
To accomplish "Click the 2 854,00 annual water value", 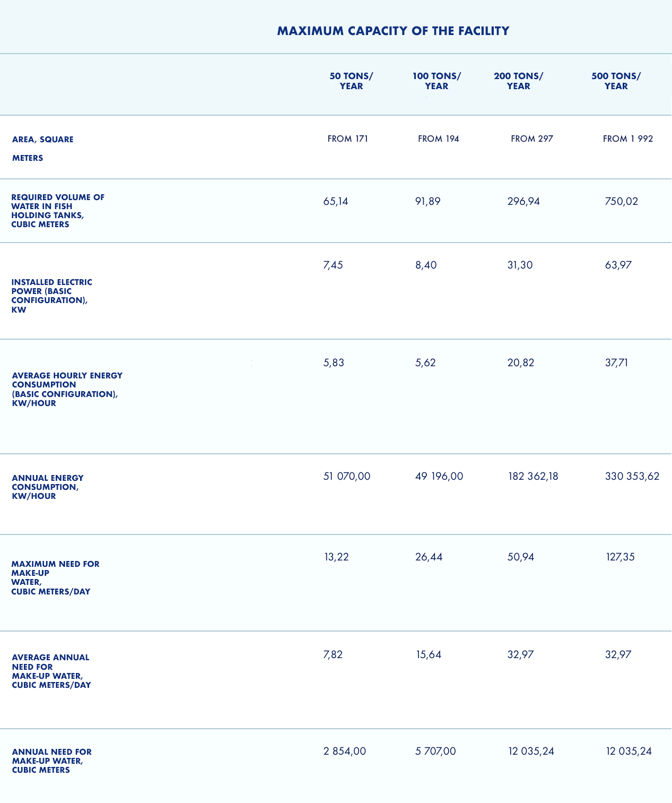I will click(345, 752).
